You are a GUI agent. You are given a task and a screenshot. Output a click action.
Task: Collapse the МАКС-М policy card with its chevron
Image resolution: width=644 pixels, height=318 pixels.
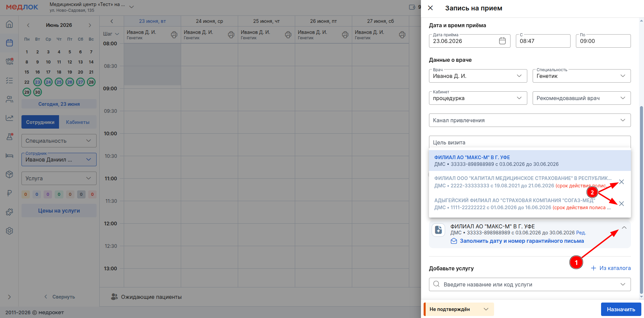point(624,227)
